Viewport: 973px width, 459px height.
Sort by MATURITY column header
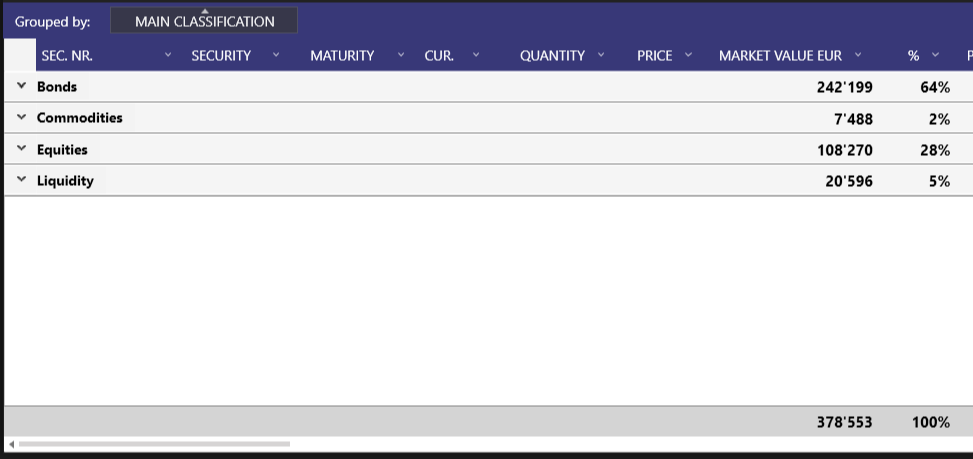tap(342, 56)
